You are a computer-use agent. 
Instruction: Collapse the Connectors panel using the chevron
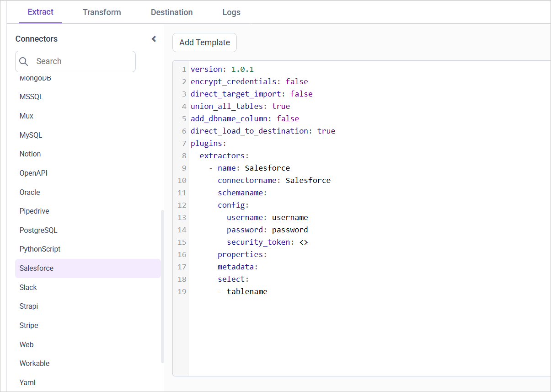[154, 39]
